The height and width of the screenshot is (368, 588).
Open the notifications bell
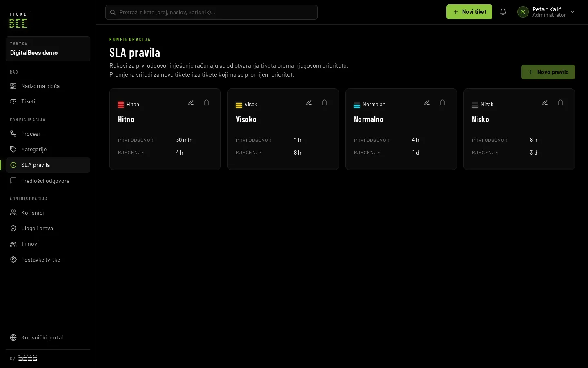coord(503,12)
